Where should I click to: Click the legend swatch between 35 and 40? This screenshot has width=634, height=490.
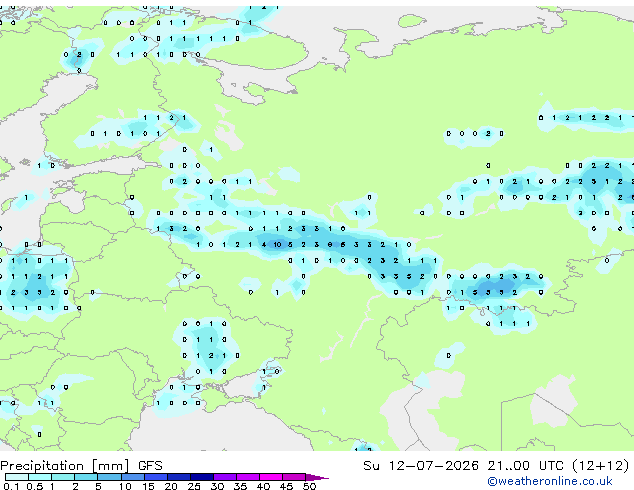pos(248,477)
